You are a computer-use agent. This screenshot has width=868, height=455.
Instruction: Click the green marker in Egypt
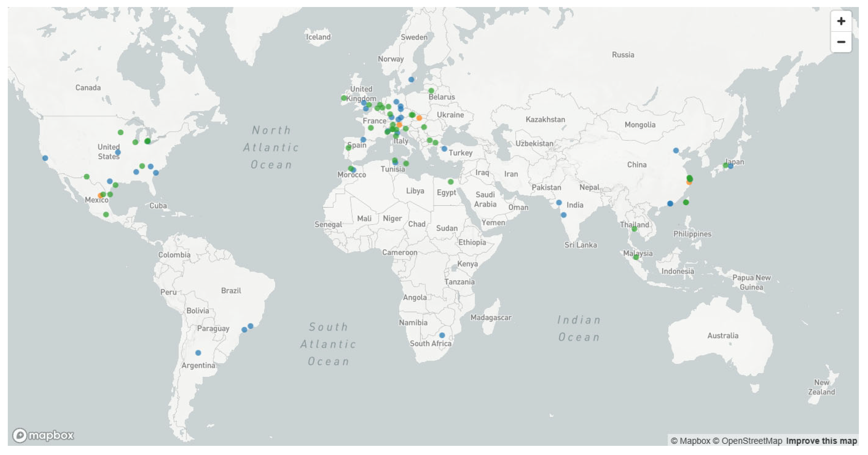(450, 182)
